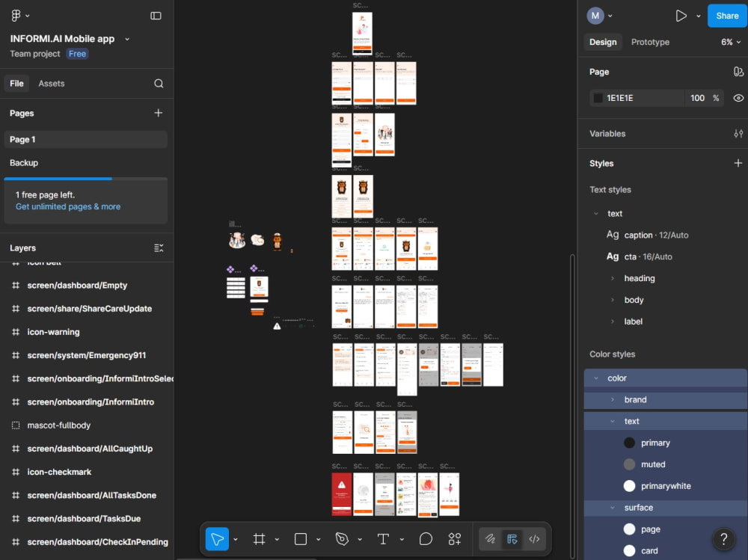The height and width of the screenshot is (560, 748).
Task: Switch to the Assets tab
Action: coord(52,84)
